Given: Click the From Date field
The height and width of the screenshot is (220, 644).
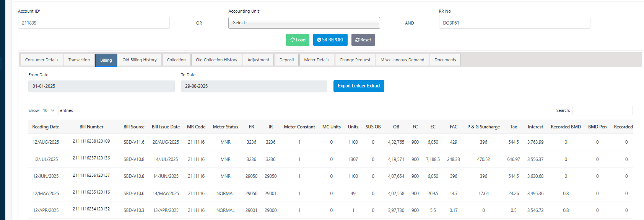Looking at the screenshot, I should (x=101, y=86).
